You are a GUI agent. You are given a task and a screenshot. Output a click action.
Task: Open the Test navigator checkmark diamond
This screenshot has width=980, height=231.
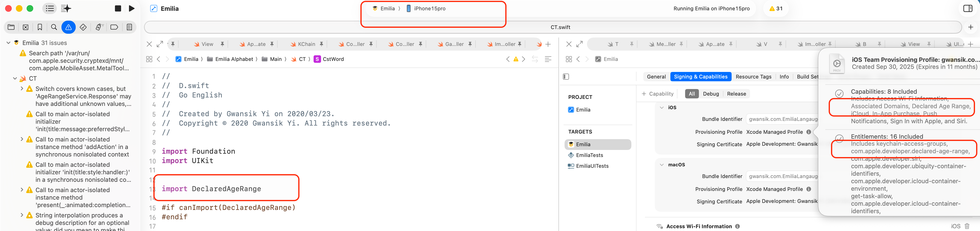(x=83, y=27)
